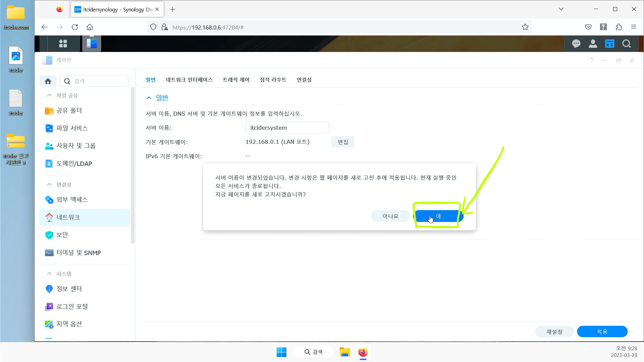Open the DSM notifications chat bubble icon

click(576, 44)
